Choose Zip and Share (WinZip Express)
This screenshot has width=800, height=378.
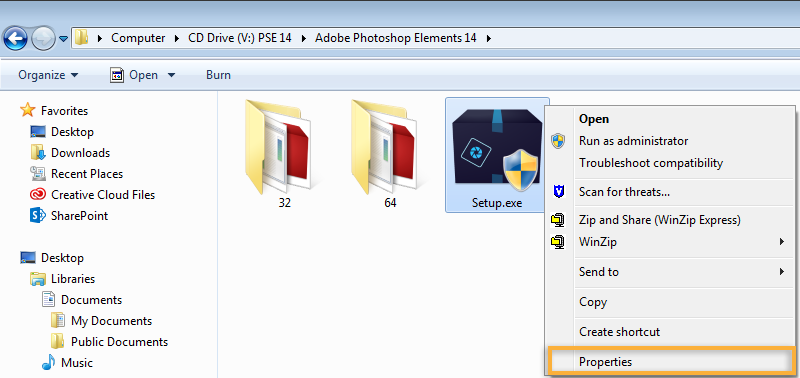coord(670,220)
